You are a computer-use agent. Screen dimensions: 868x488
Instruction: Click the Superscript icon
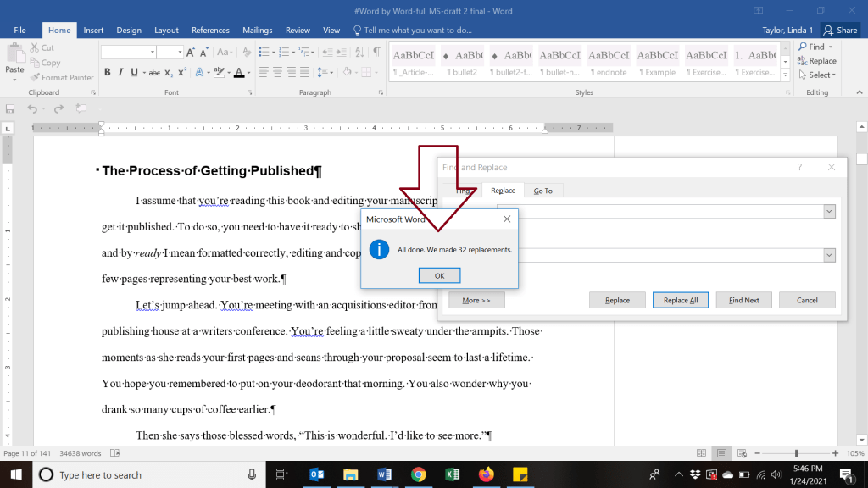[x=183, y=72]
